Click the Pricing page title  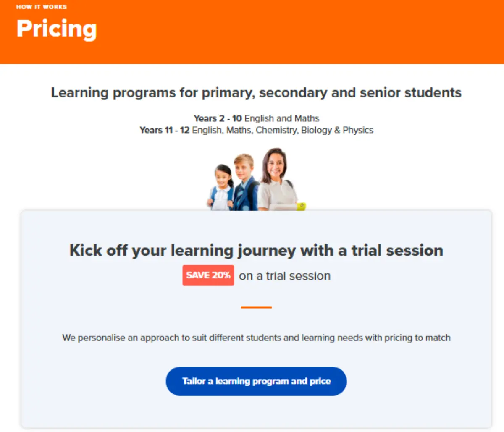point(57,29)
